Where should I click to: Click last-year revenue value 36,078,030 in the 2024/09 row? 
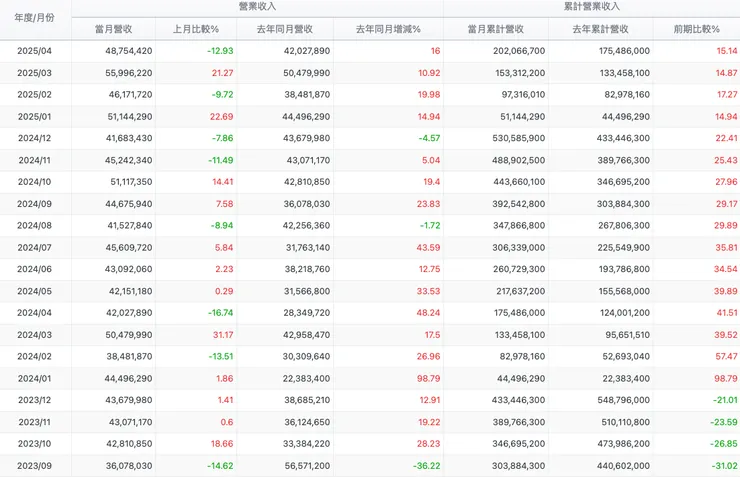[x=307, y=204]
